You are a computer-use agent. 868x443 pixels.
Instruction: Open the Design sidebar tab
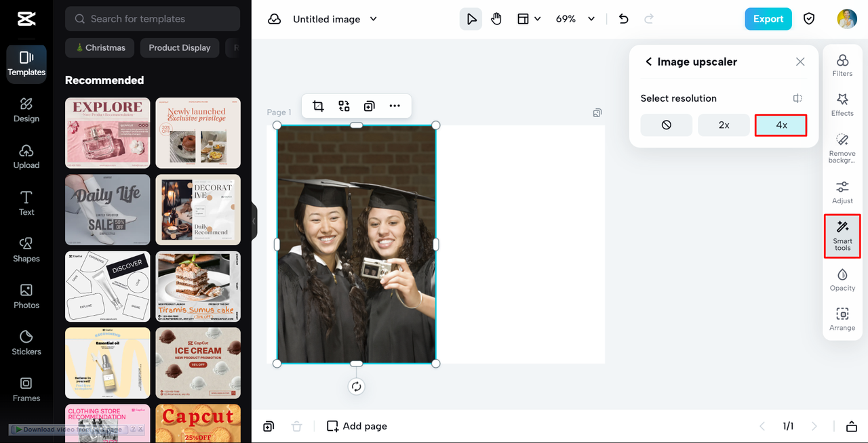tap(26, 110)
